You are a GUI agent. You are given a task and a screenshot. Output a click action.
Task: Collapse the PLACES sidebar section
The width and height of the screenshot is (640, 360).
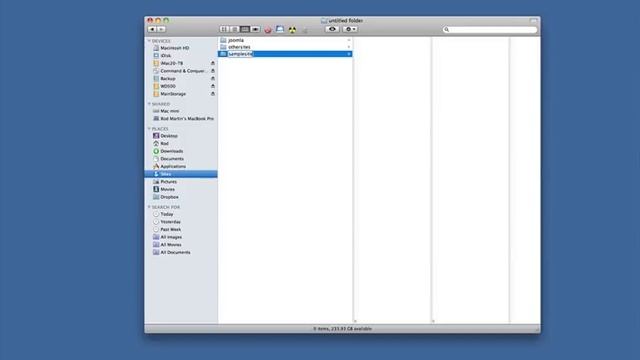point(149,129)
